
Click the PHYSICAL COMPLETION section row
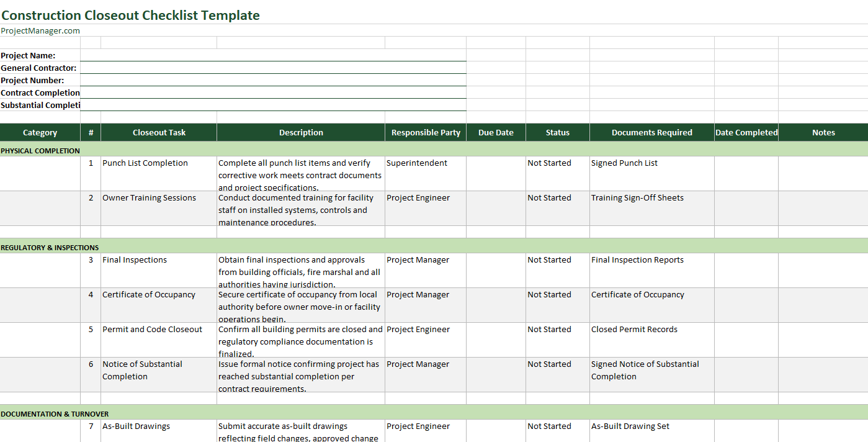pyautogui.click(x=434, y=150)
